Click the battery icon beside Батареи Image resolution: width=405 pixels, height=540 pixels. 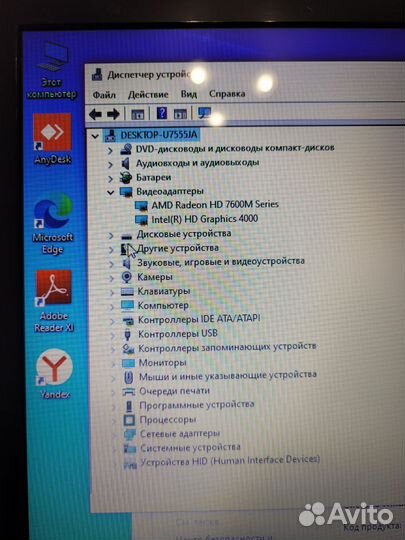[x=126, y=178]
